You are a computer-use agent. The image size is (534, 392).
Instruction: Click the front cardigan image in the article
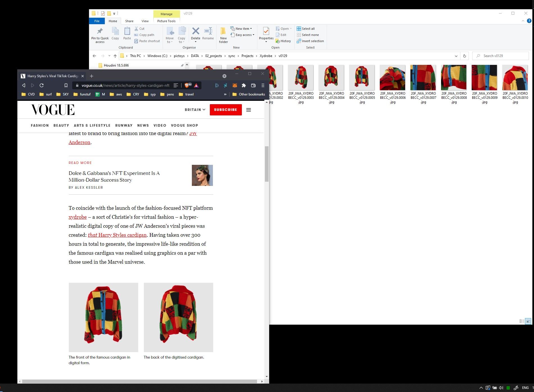pos(103,317)
